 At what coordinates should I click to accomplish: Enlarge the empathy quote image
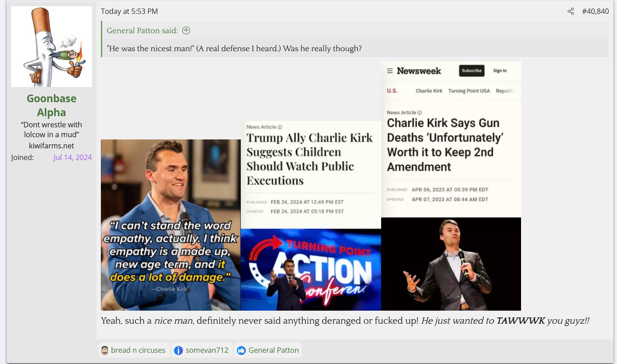(x=171, y=225)
